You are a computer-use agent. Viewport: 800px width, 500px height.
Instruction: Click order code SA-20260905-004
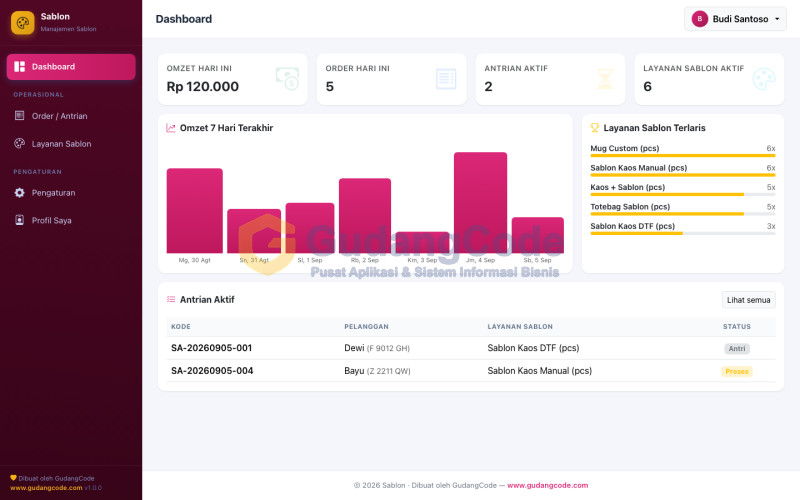pyautogui.click(x=212, y=371)
